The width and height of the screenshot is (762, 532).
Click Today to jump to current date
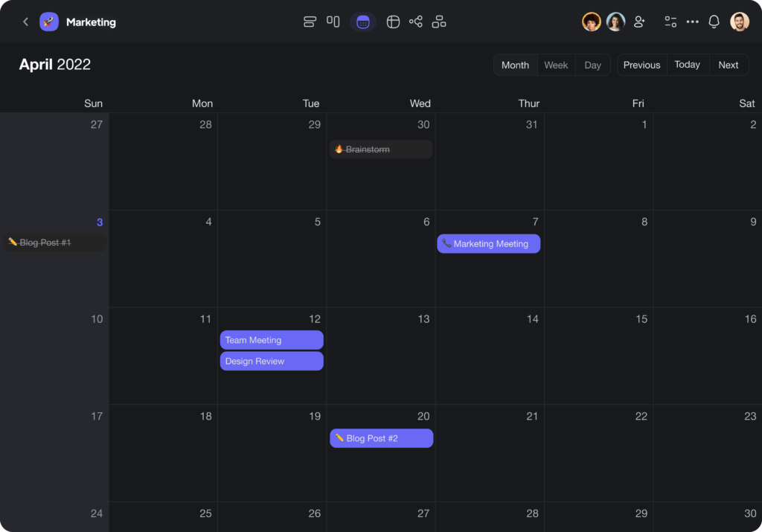687,65
